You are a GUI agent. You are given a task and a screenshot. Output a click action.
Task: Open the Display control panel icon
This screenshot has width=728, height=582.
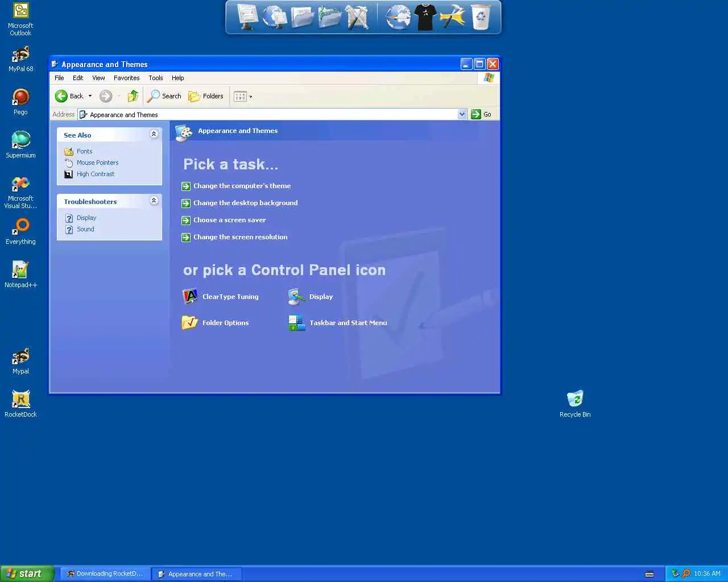(311, 297)
